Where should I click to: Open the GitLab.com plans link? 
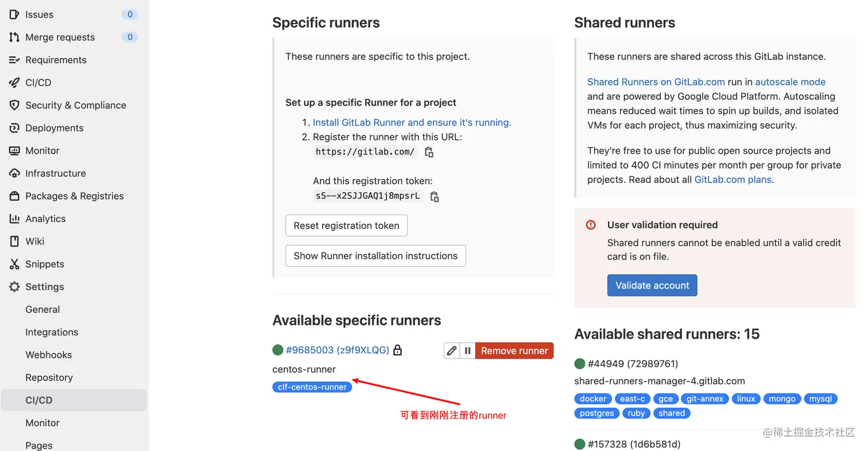point(733,179)
